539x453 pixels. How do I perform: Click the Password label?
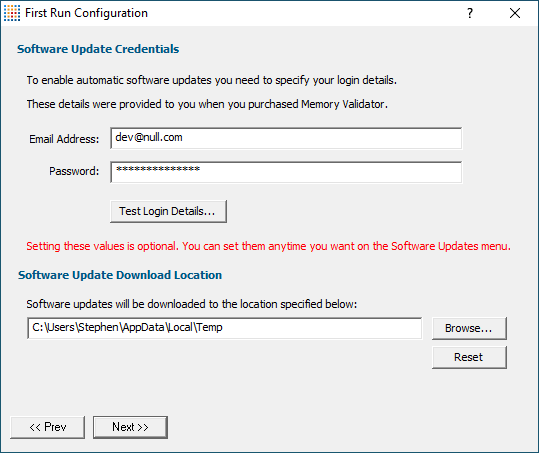pyautogui.click(x=74, y=171)
